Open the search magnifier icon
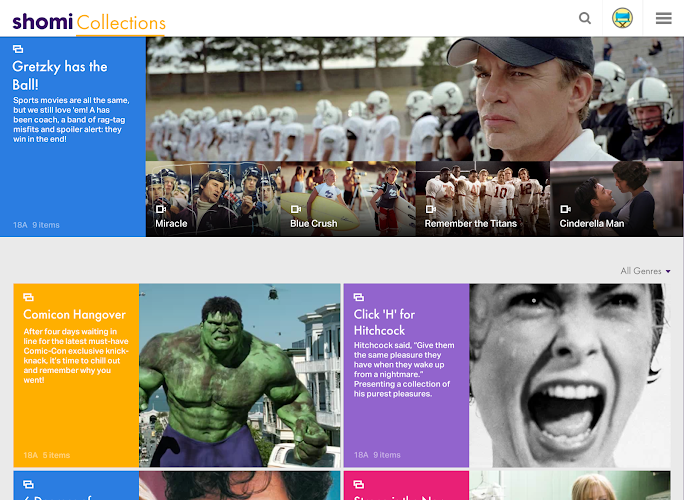Image resolution: width=684 pixels, height=500 pixels. 585,18
